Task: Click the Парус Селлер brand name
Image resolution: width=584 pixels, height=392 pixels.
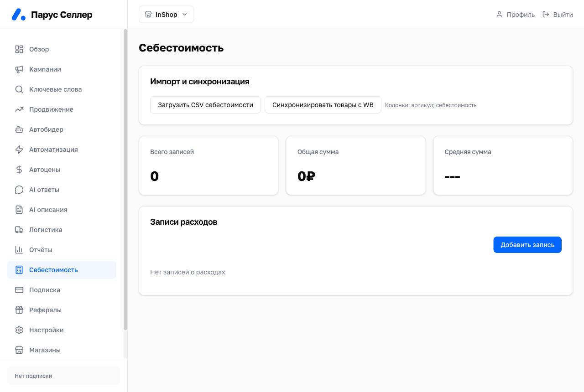Action: (x=62, y=15)
